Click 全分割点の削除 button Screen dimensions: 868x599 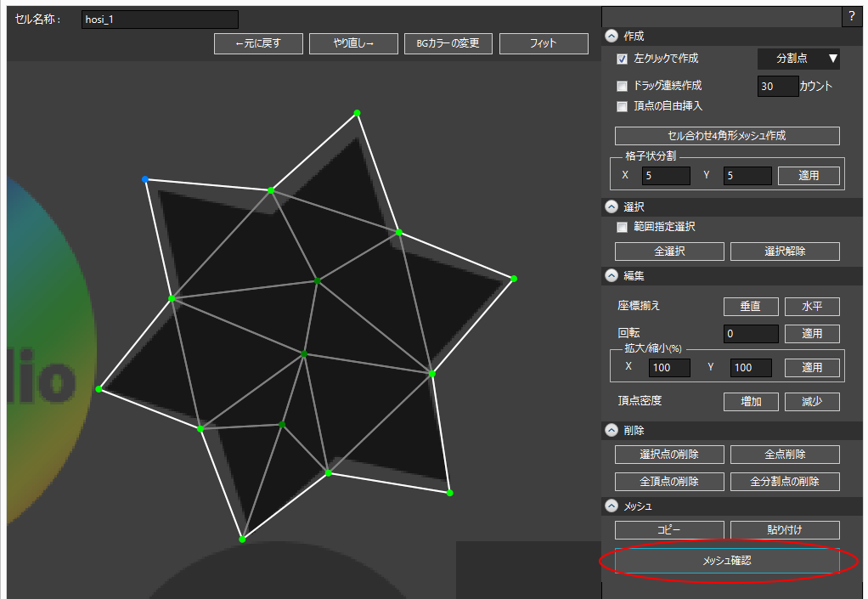tap(785, 482)
